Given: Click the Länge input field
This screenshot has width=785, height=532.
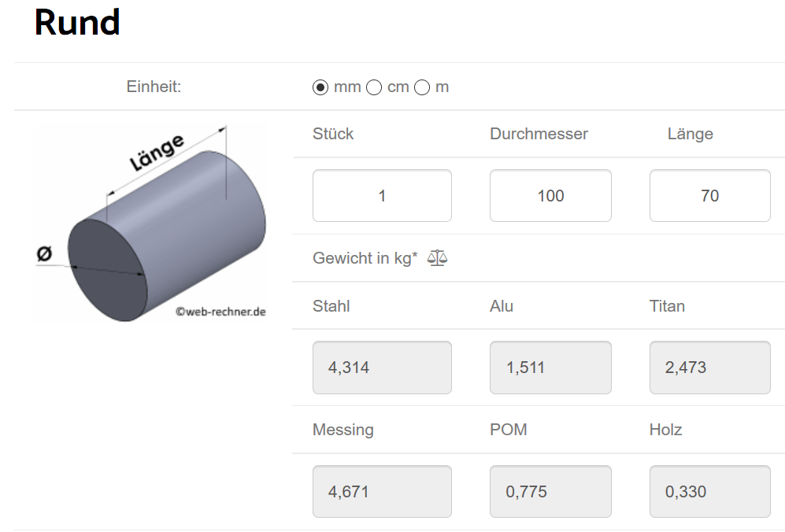Looking at the screenshot, I should pos(710,196).
